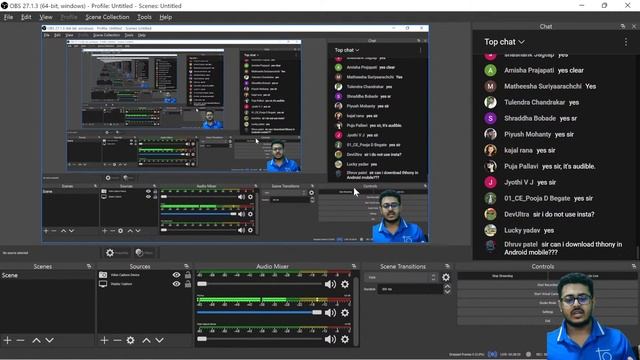Move scene up in the Scenes panel

coord(36,340)
